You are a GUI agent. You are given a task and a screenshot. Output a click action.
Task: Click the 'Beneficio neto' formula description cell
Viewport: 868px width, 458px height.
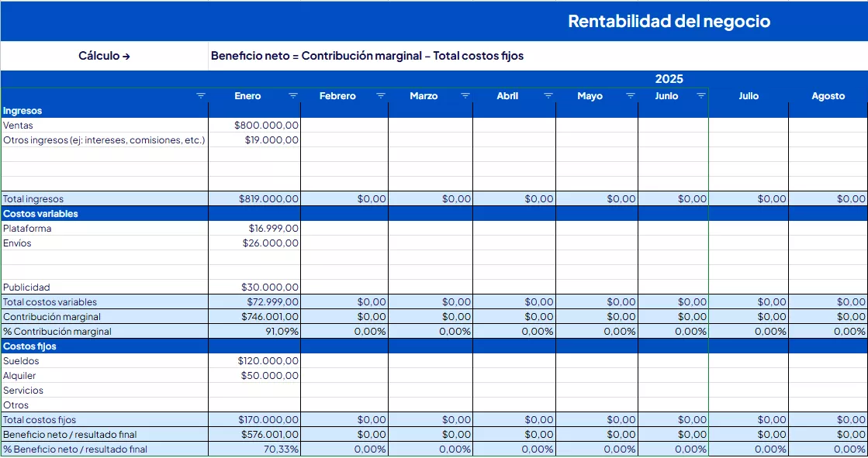coord(367,56)
